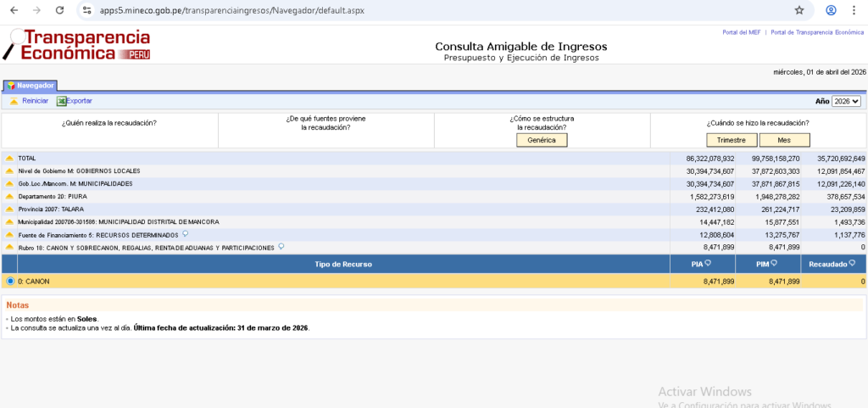Bookmark this page with the star icon

(x=798, y=10)
